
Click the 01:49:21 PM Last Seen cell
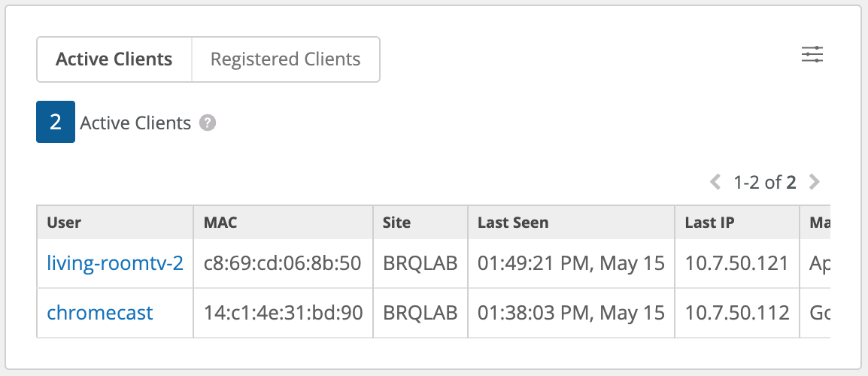point(571,263)
